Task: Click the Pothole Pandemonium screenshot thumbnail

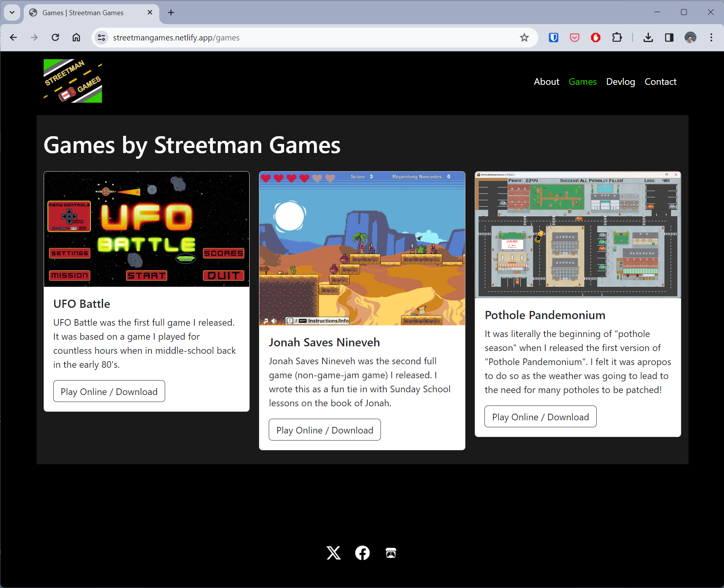Action: click(578, 235)
